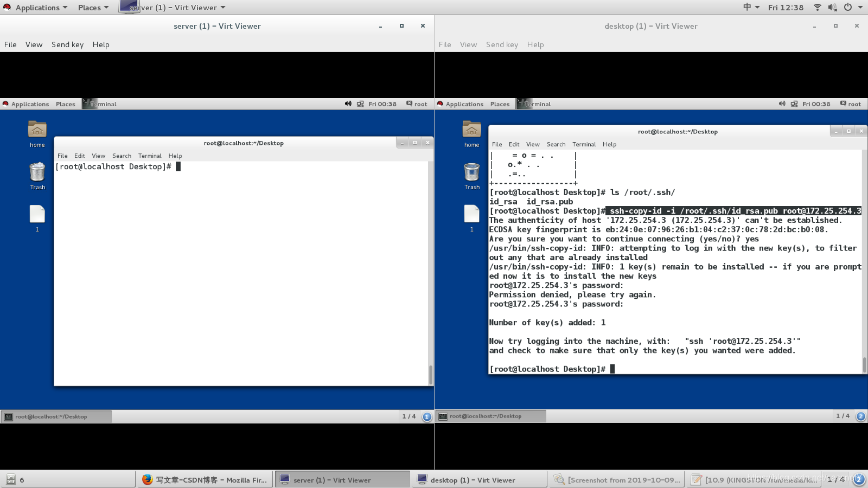Select Trash icon on desktop guest

pos(472,176)
